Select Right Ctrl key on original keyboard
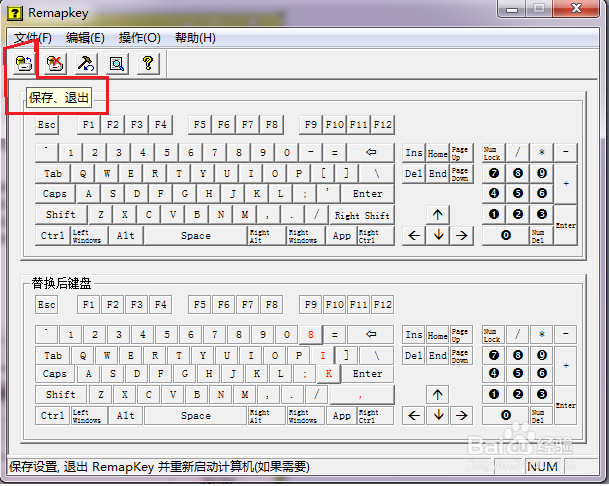Screen dimensions: 609x486 point(376,235)
